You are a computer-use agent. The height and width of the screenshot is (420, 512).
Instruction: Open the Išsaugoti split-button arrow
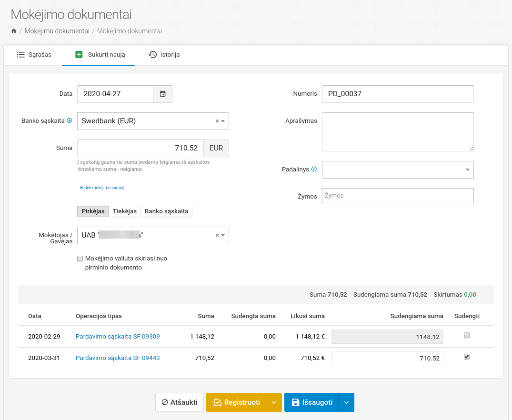coord(346,402)
